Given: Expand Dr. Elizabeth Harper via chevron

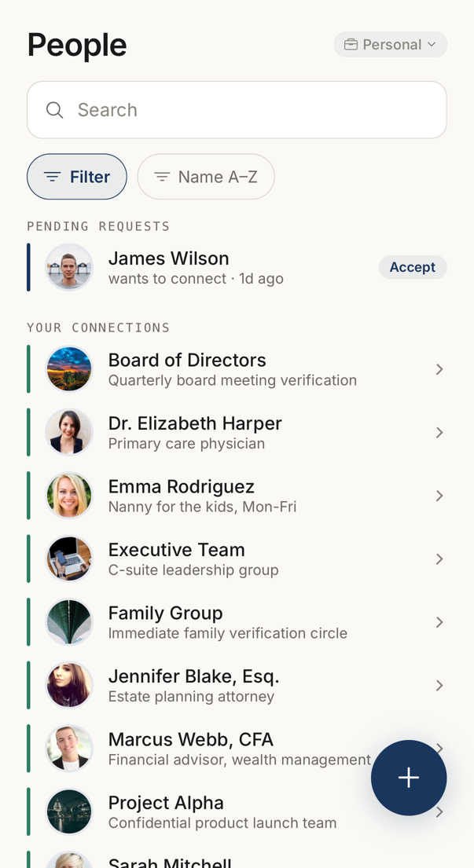Looking at the screenshot, I should [439, 432].
